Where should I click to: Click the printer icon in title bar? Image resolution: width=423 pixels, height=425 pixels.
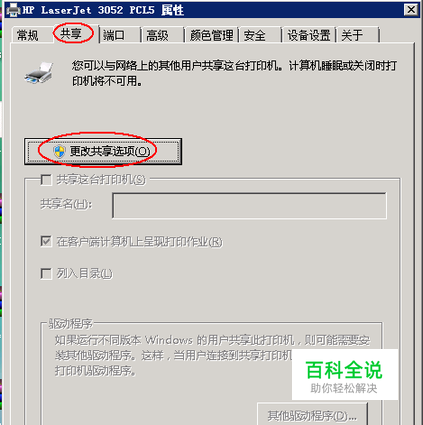coord(14,10)
